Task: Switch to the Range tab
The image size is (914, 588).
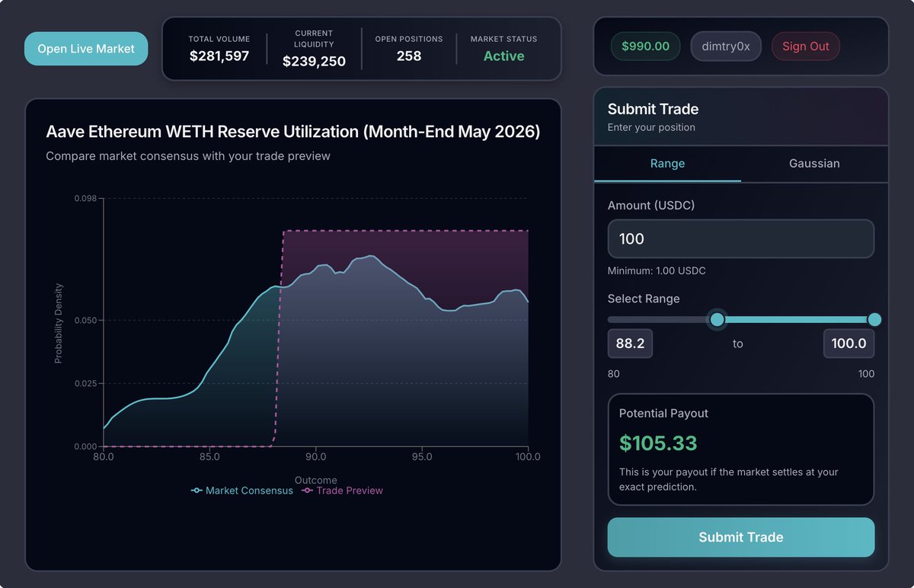Action: click(x=667, y=164)
